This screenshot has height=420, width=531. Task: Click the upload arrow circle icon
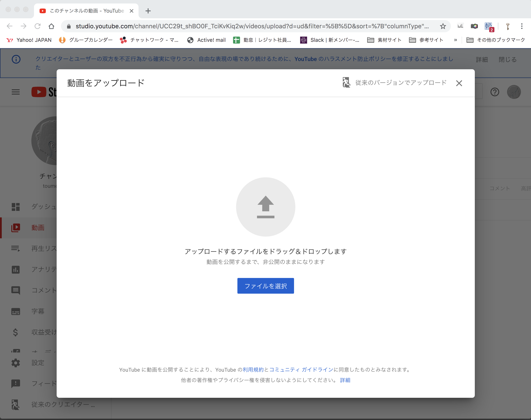click(265, 207)
